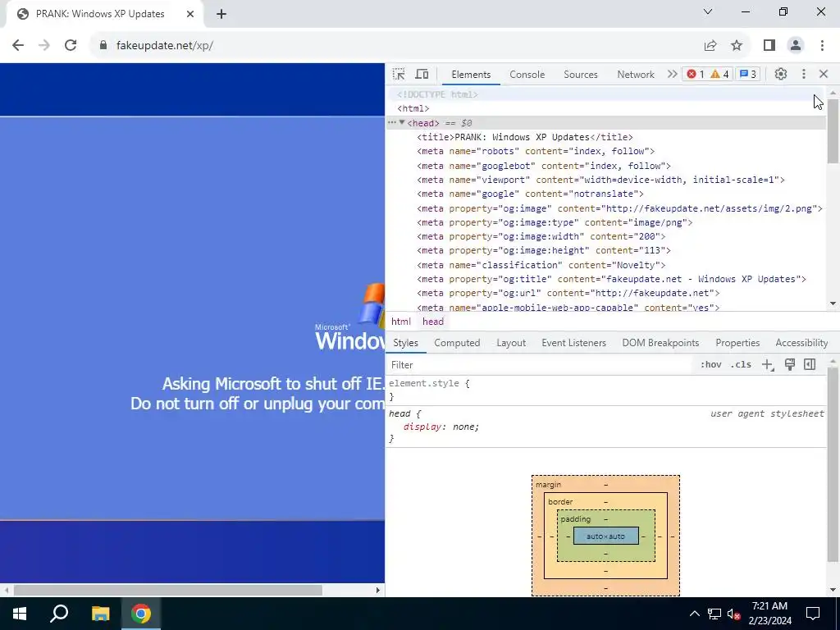Show computed styles sidebar icon
The height and width of the screenshot is (630, 840).
point(810,365)
